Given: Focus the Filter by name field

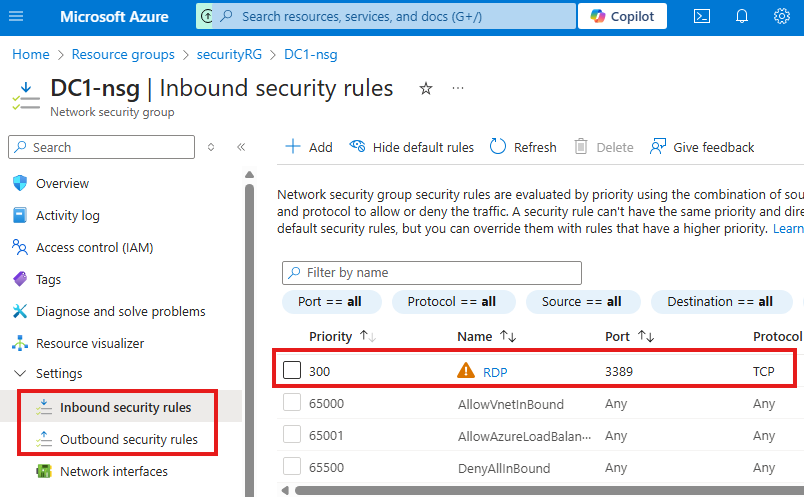Looking at the screenshot, I should [432, 273].
